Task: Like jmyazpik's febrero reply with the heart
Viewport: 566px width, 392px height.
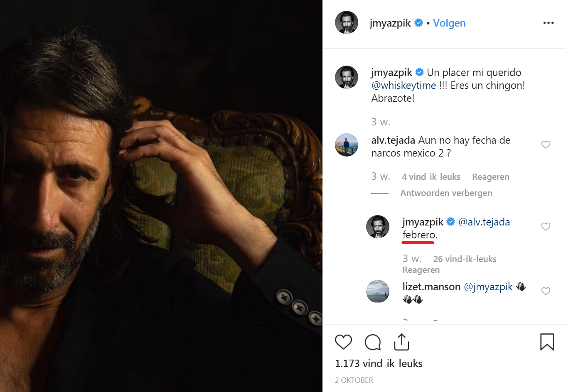Action: (x=546, y=226)
